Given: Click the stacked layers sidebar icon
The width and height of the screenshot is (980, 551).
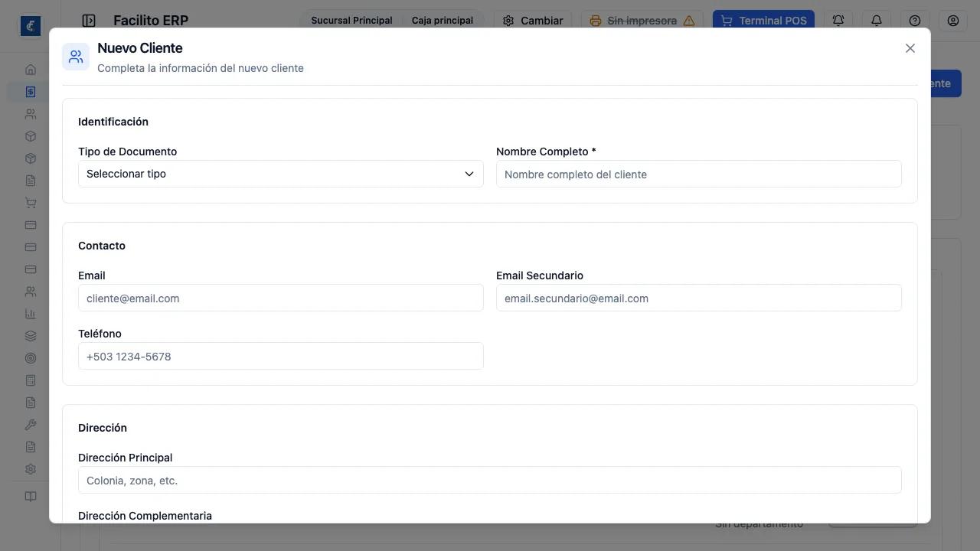Looking at the screenshot, I should click(31, 336).
